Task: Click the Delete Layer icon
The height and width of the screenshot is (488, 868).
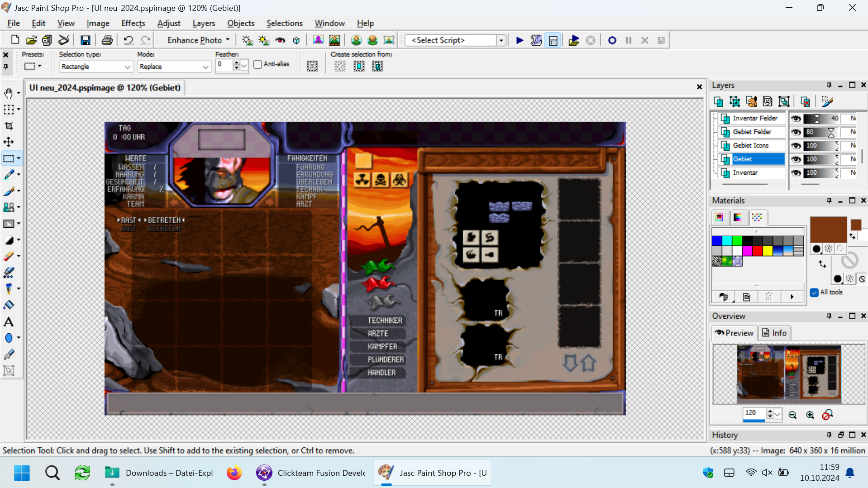Action: click(805, 101)
